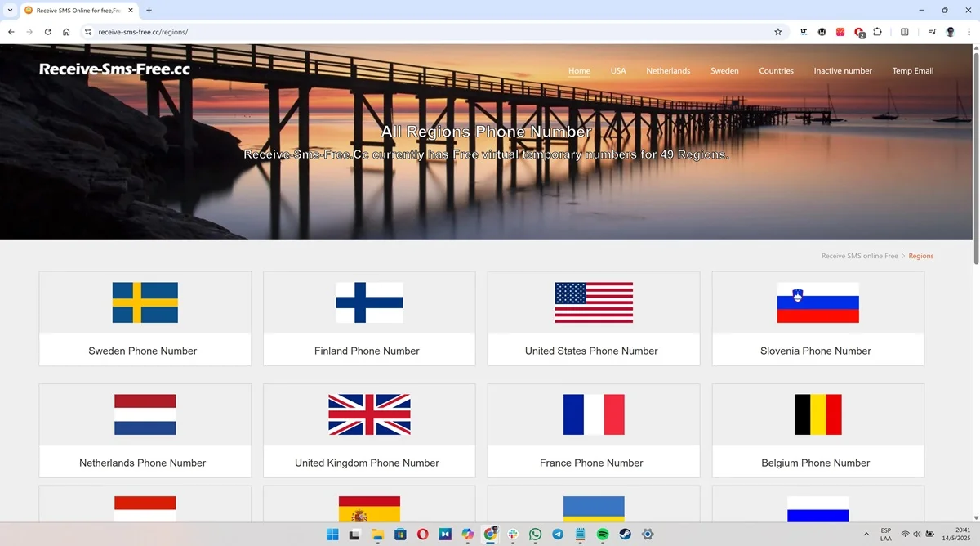This screenshot has width=980, height=546.
Task: Click the Netherlands flag thumbnail
Action: (x=145, y=414)
